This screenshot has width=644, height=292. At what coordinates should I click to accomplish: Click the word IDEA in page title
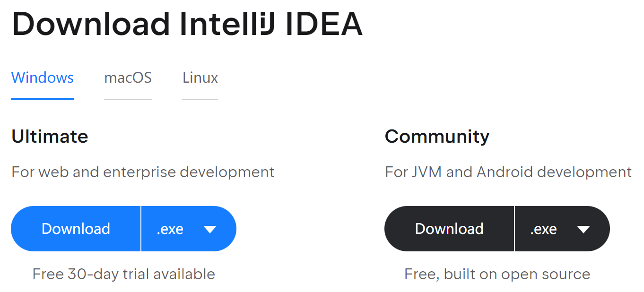pyautogui.click(x=324, y=25)
